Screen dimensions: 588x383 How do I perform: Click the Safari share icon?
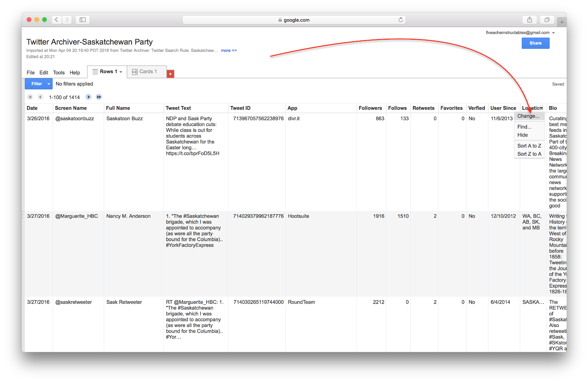click(530, 20)
